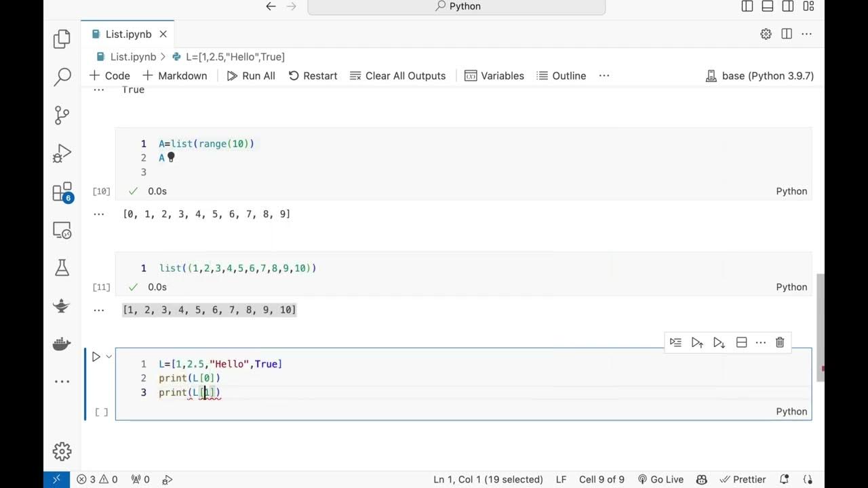Click the notifications bell in status bar
The width and height of the screenshot is (868, 488).
coord(785,479)
